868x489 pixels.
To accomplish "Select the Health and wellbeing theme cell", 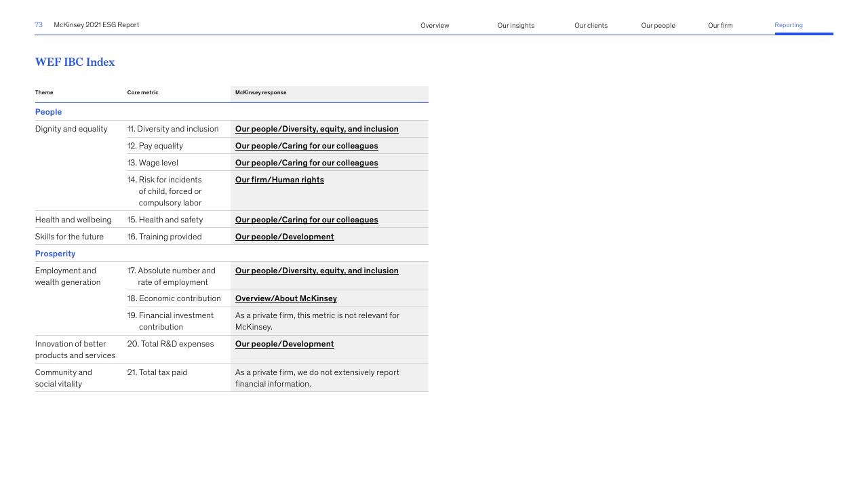I will [73, 220].
